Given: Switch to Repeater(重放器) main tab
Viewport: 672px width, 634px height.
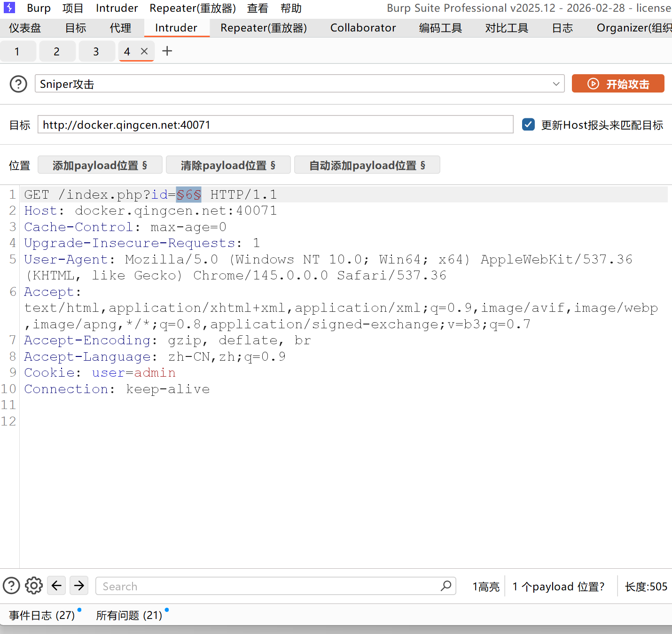Looking at the screenshot, I should (264, 28).
